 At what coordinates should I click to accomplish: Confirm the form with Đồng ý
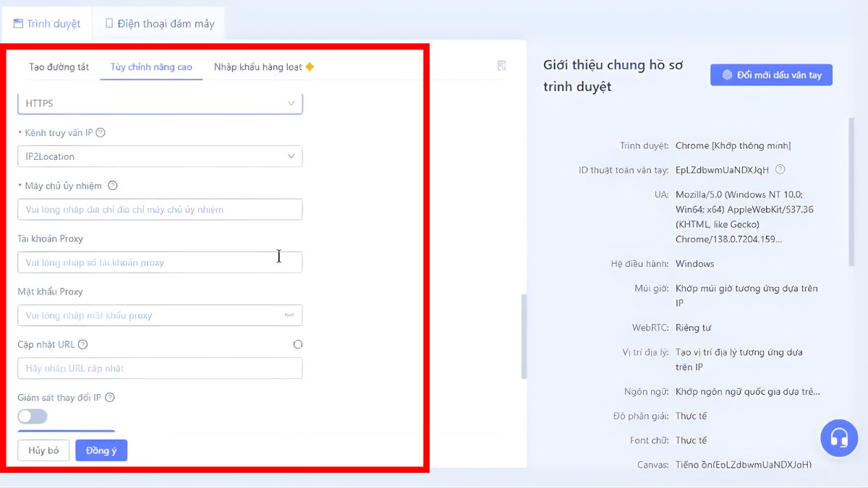pos(101,450)
